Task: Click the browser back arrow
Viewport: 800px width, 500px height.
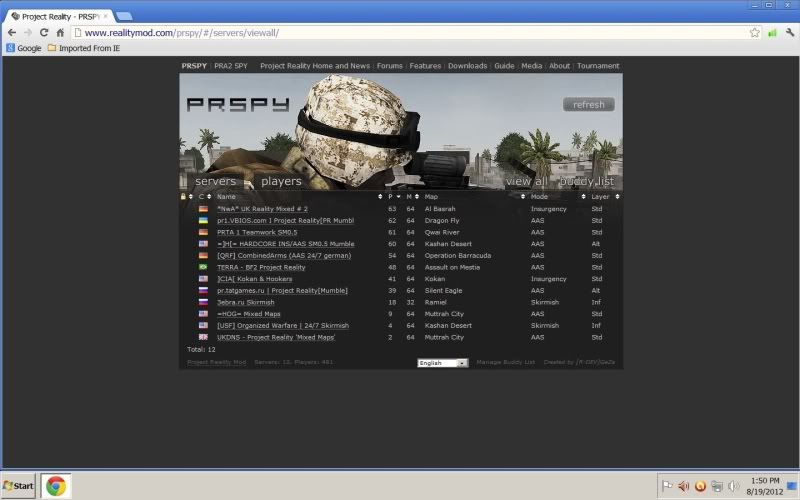Action: [11, 32]
